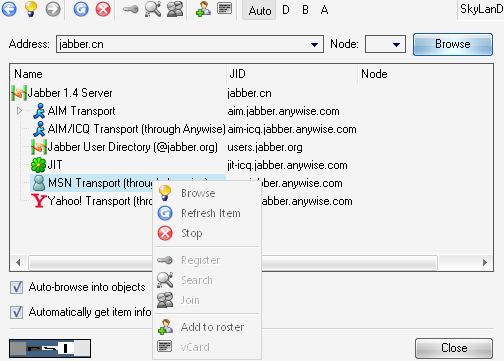The image size is (504, 361).
Task: Select D protocol mode in toolbar
Action: [286, 10]
